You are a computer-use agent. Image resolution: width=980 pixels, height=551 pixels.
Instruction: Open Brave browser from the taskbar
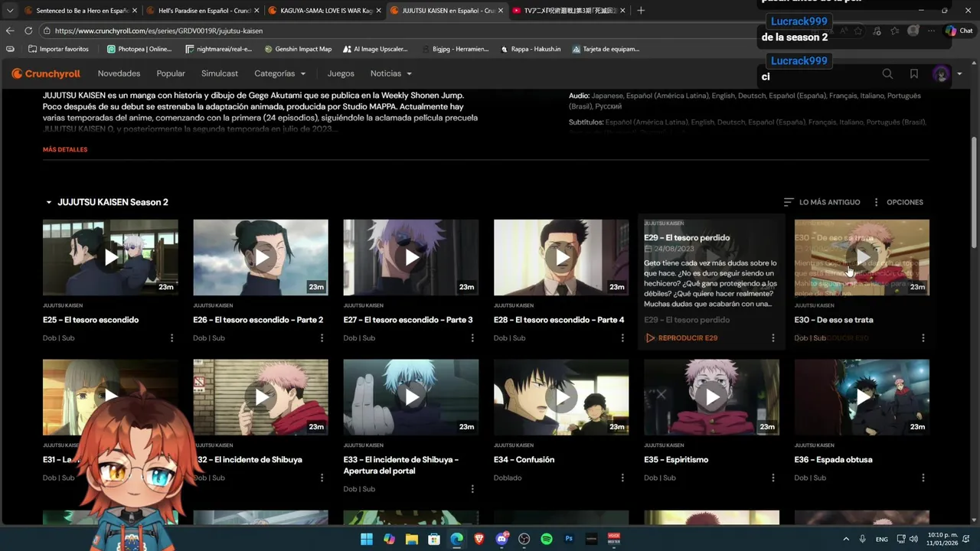pyautogui.click(x=479, y=539)
